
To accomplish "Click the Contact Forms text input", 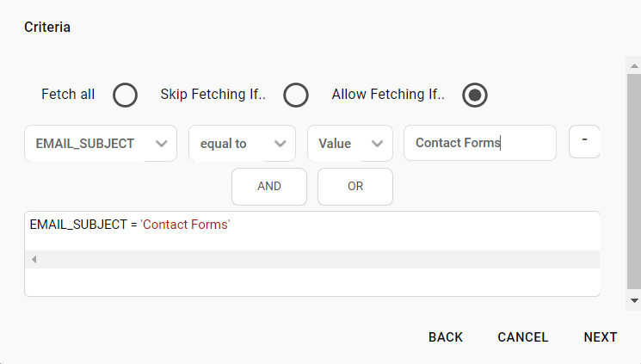I will pos(480,143).
